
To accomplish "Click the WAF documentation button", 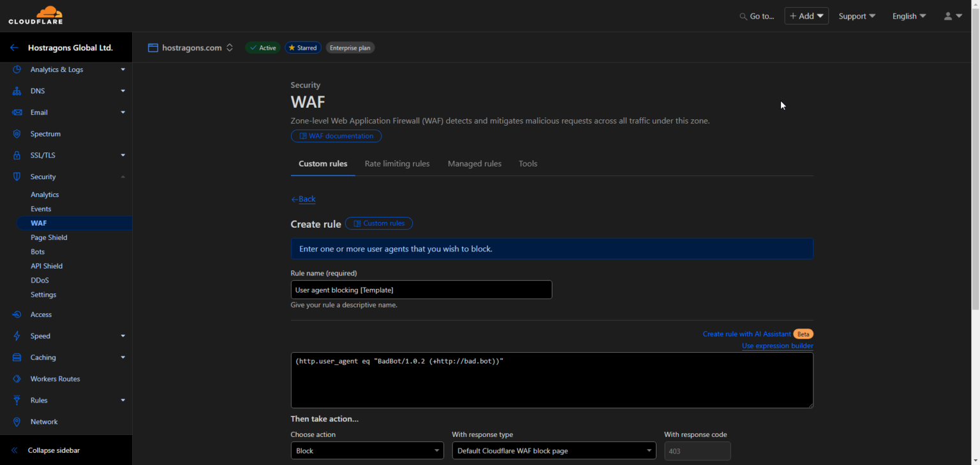I will pos(336,136).
